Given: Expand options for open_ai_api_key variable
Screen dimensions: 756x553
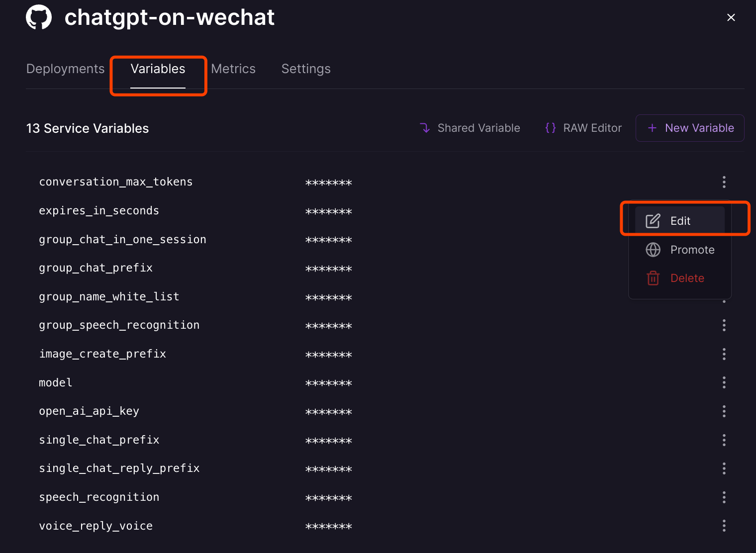Looking at the screenshot, I should pos(724,411).
